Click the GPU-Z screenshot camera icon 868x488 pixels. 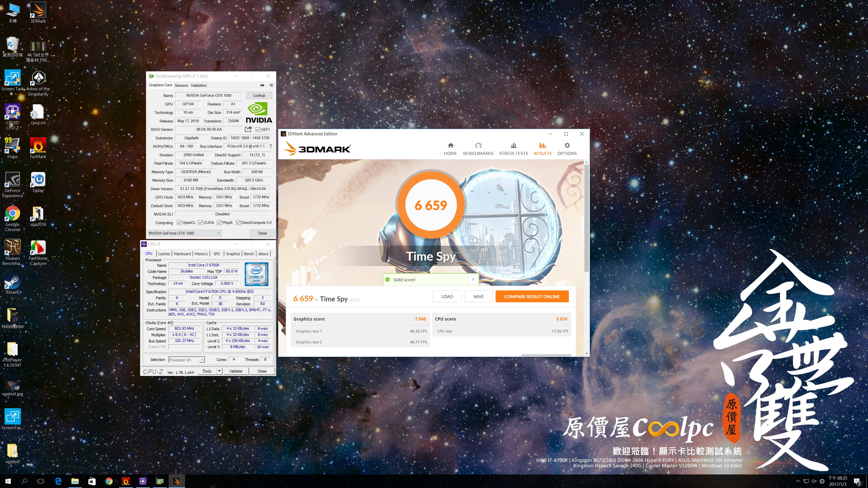point(262,85)
